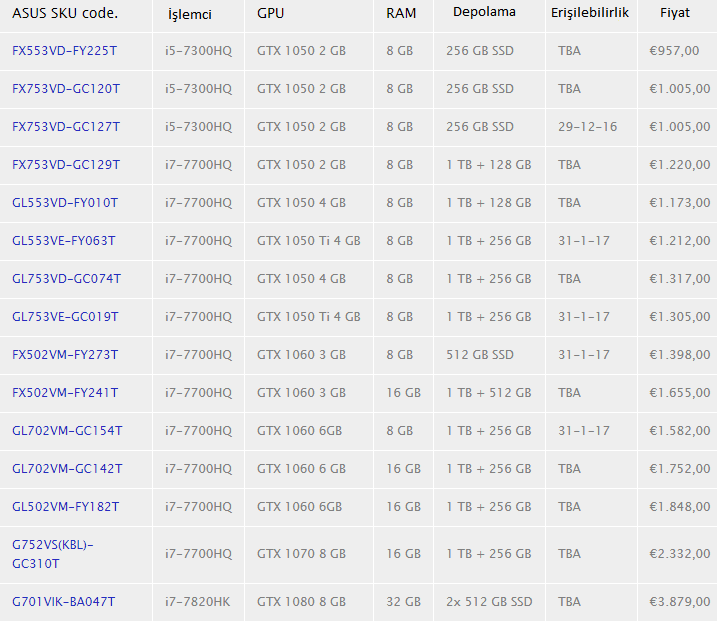Click the 'RAM' column header

[x=401, y=13]
